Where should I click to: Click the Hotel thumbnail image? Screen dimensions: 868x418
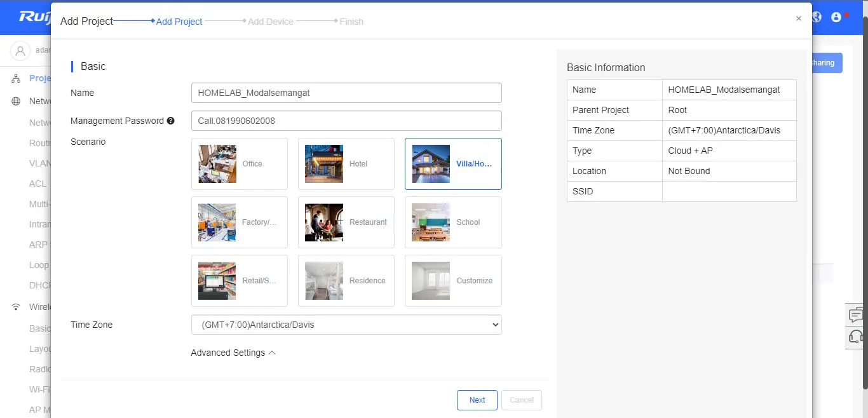pos(324,164)
